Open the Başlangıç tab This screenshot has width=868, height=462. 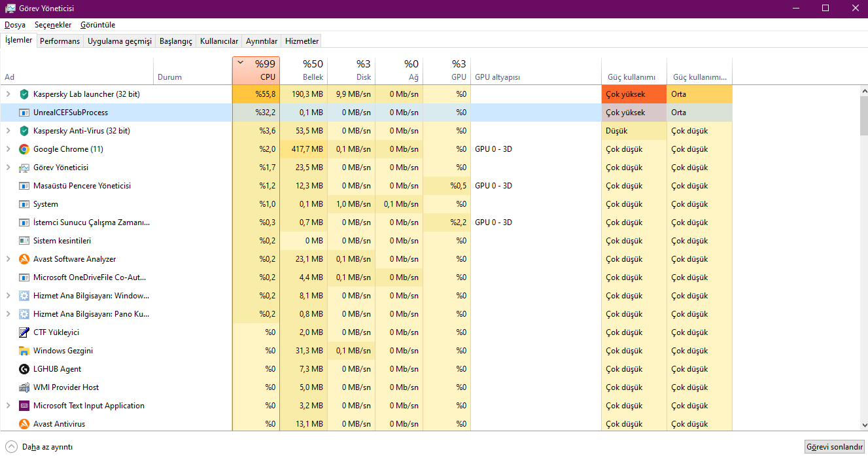pyautogui.click(x=176, y=41)
